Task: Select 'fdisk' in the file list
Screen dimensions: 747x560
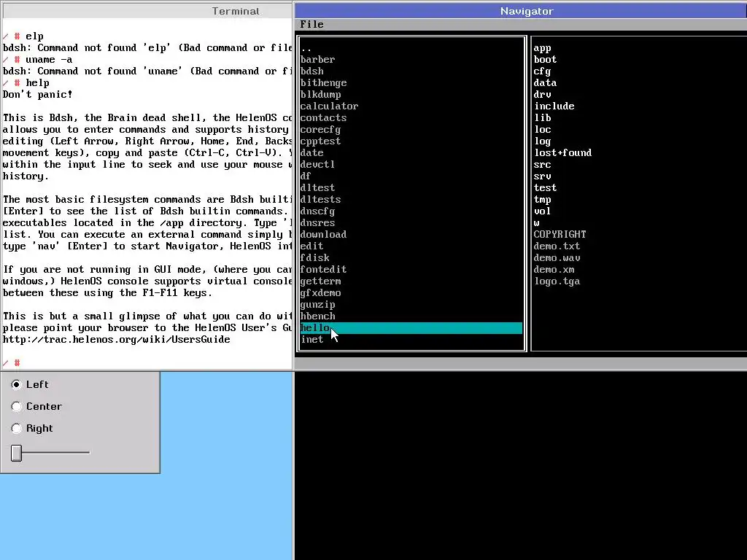Action: pyautogui.click(x=315, y=257)
